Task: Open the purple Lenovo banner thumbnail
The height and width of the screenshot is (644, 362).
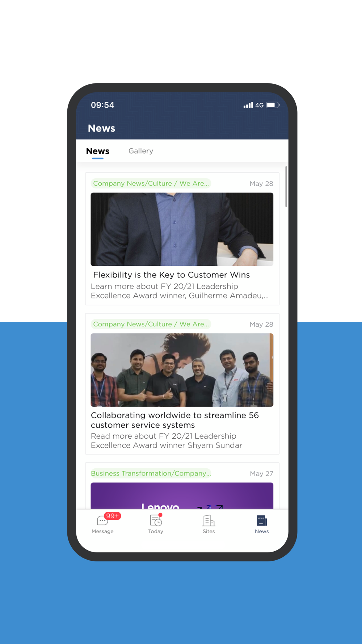Action: pyautogui.click(x=182, y=496)
